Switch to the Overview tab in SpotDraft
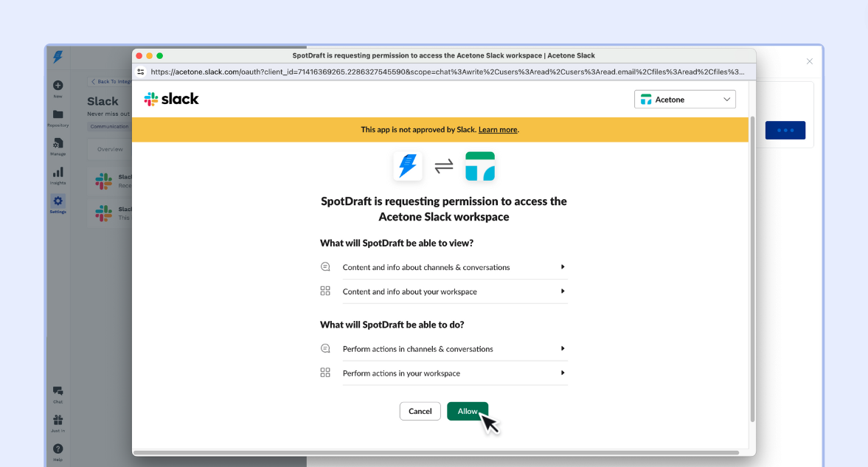The height and width of the screenshot is (467, 868). click(110, 149)
